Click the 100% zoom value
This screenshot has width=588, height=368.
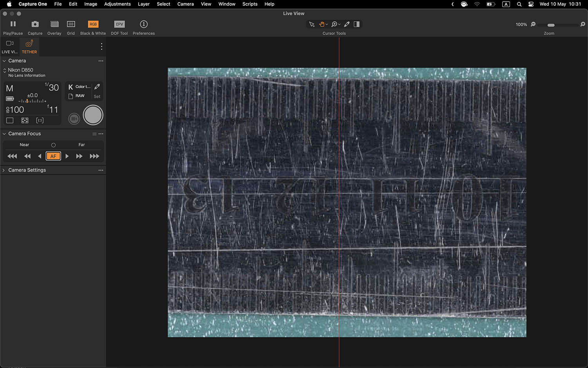point(521,24)
